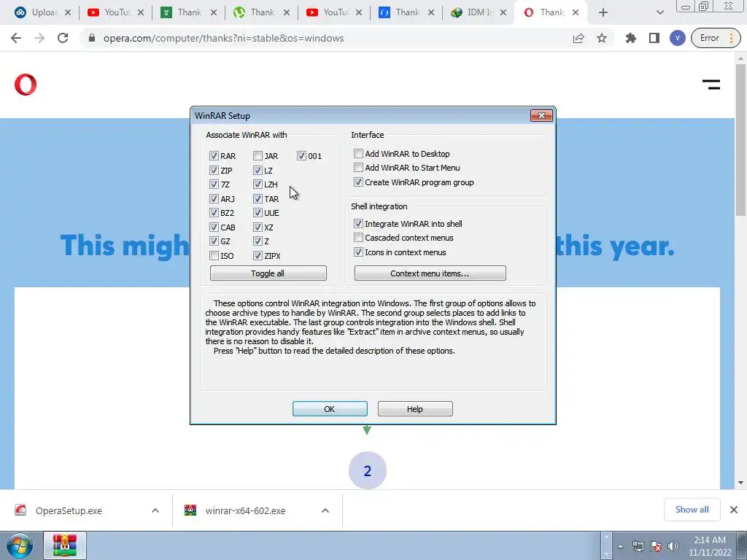Enable the ISO association checkbox
The width and height of the screenshot is (747, 560).
(x=214, y=256)
